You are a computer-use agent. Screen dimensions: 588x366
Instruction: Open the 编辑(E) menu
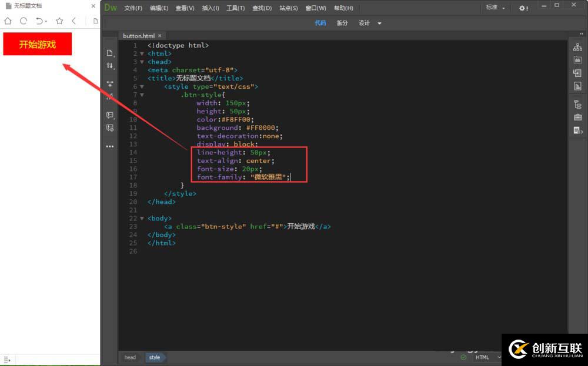pos(159,8)
